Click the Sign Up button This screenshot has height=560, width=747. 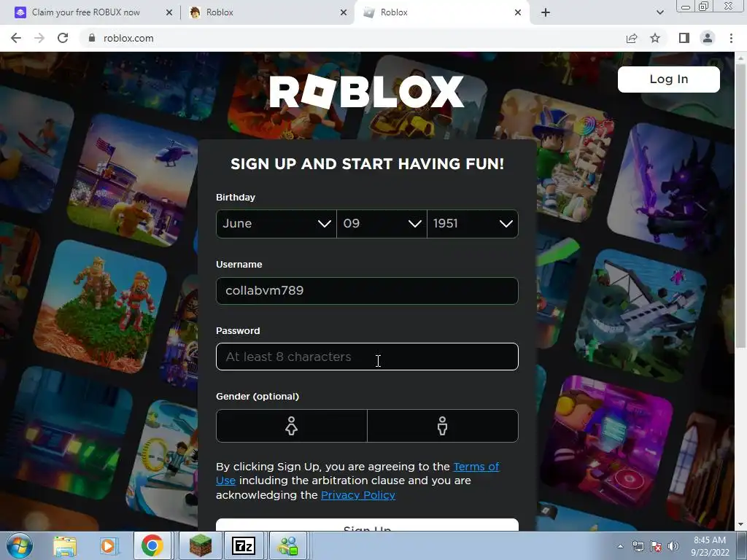tap(367, 525)
